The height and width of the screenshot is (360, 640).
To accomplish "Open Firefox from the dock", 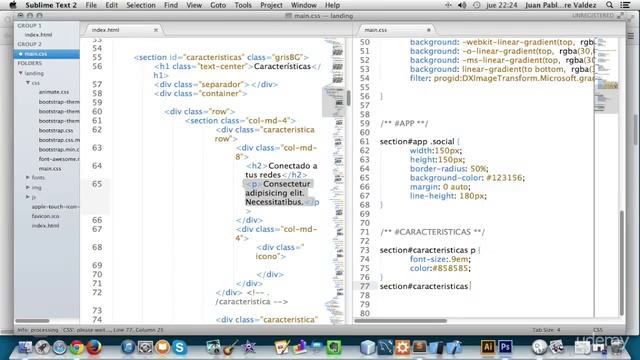I will coord(94,347).
